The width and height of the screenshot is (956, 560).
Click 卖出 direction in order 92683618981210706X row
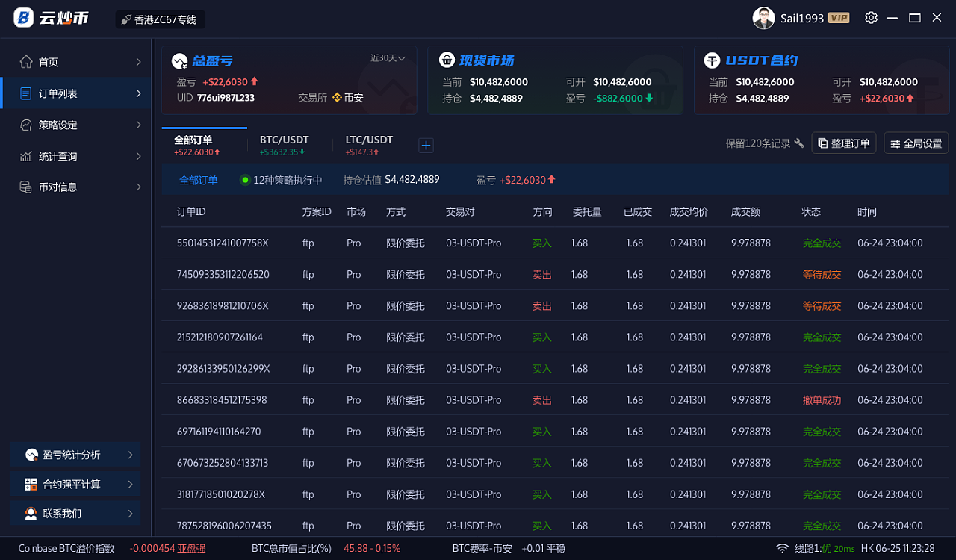point(542,306)
